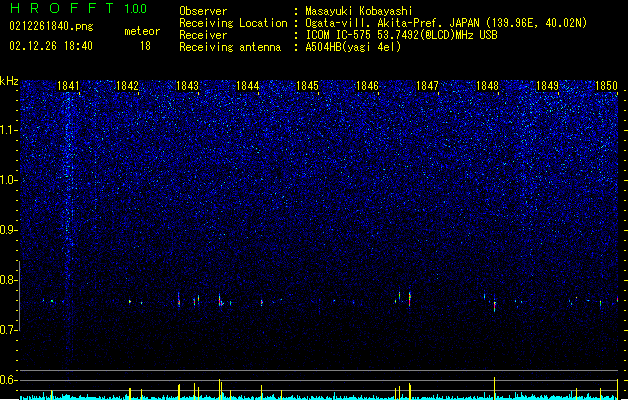Click the 1850 time marker
This screenshot has width=629, height=400.
click(x=606, y=86)
